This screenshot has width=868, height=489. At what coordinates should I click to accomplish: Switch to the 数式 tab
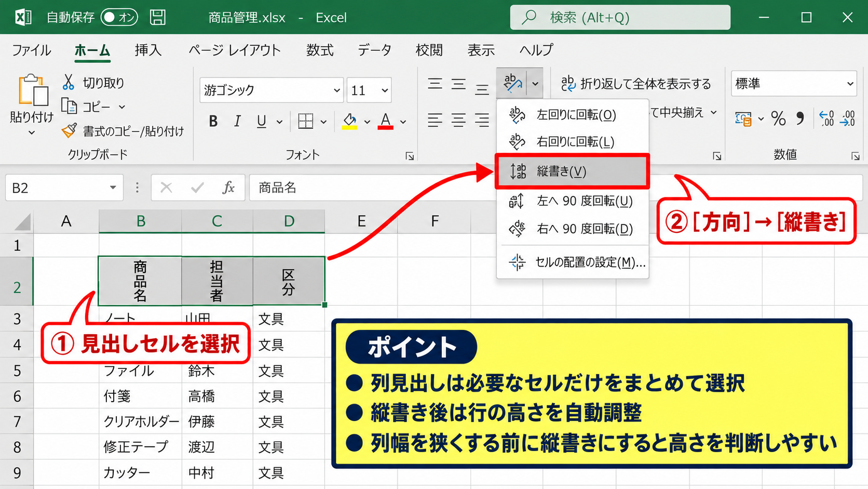pos(320,50)
